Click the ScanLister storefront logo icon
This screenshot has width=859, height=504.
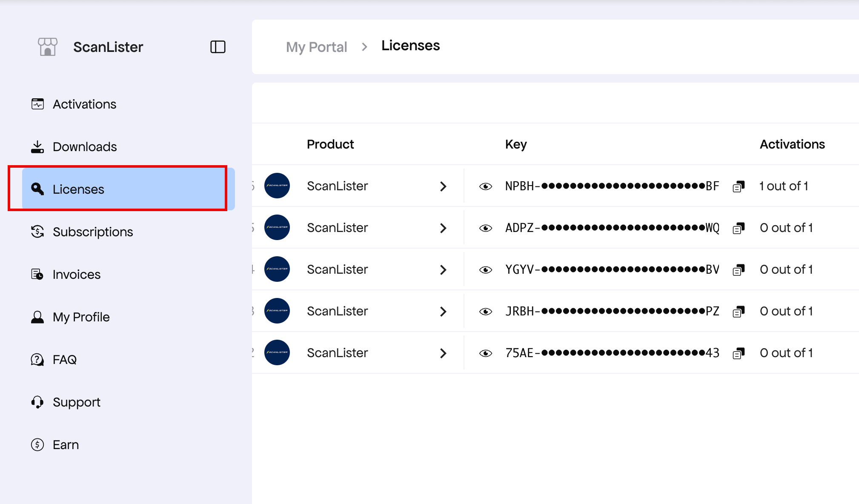[x=48, y=47]
